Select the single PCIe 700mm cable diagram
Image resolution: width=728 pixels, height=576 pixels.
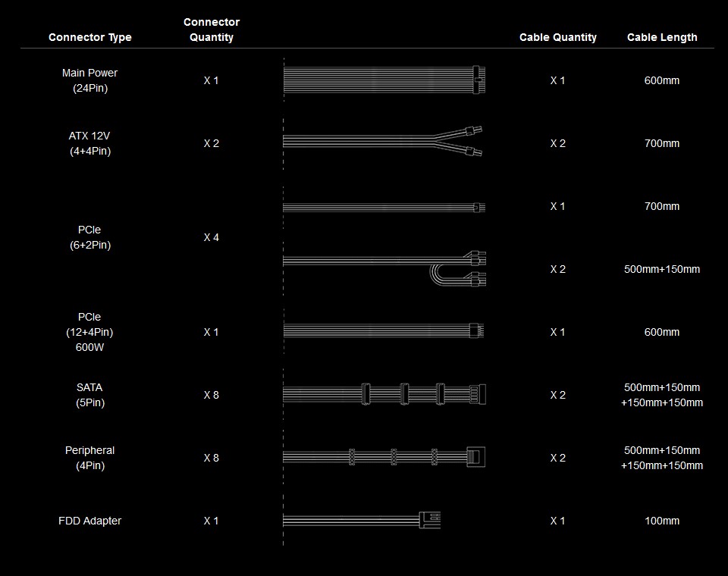tap(383, 207)
